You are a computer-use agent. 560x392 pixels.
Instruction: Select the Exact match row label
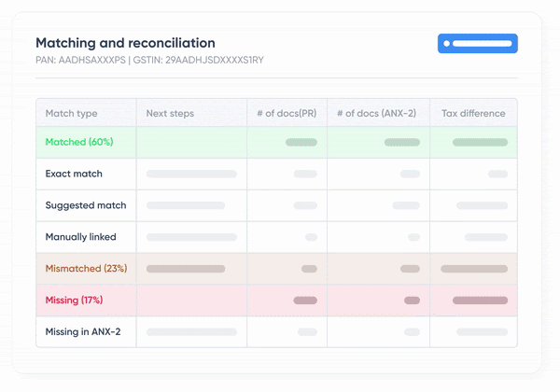[x=74, y=175]
